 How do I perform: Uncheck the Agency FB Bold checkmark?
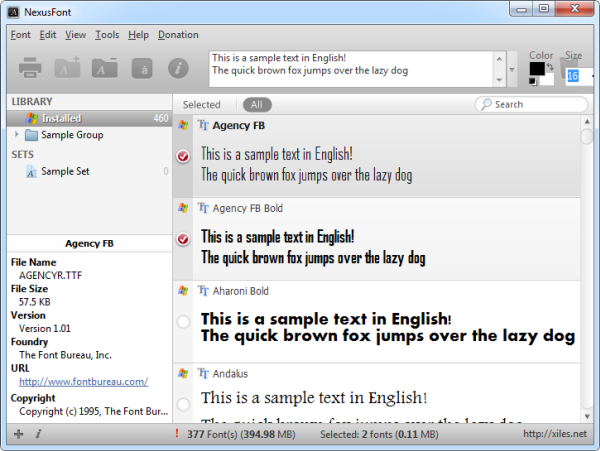(182, 239)
